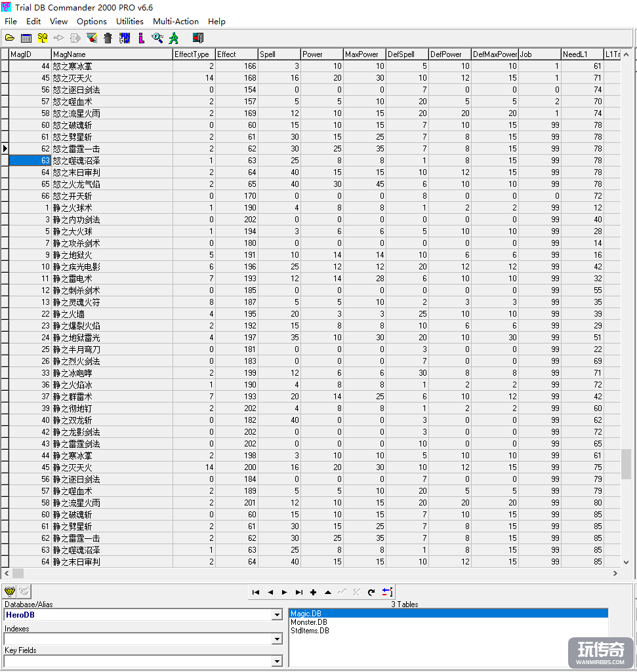The width and height of the screenshot is (637, 672).
Task: Open the Multi-Action menu
Action: click(x=176, y=22)
